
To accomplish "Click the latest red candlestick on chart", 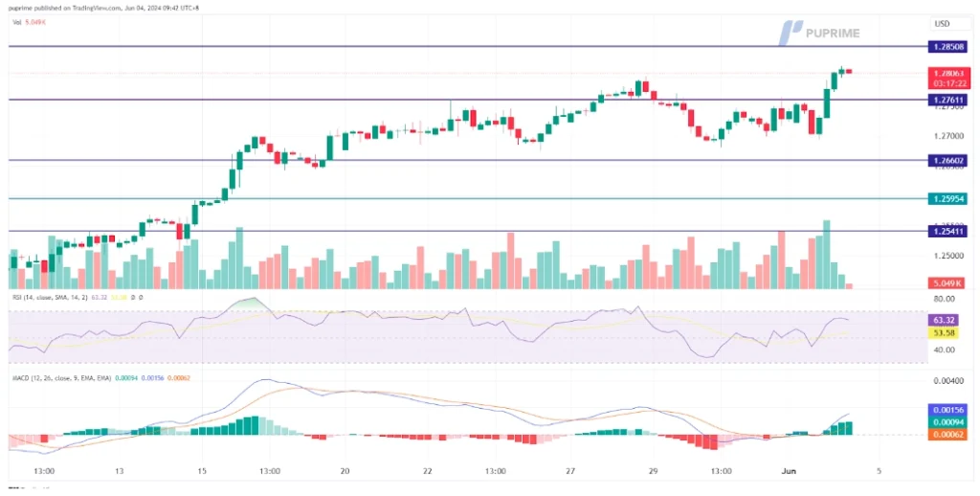I will pos(850,71).
